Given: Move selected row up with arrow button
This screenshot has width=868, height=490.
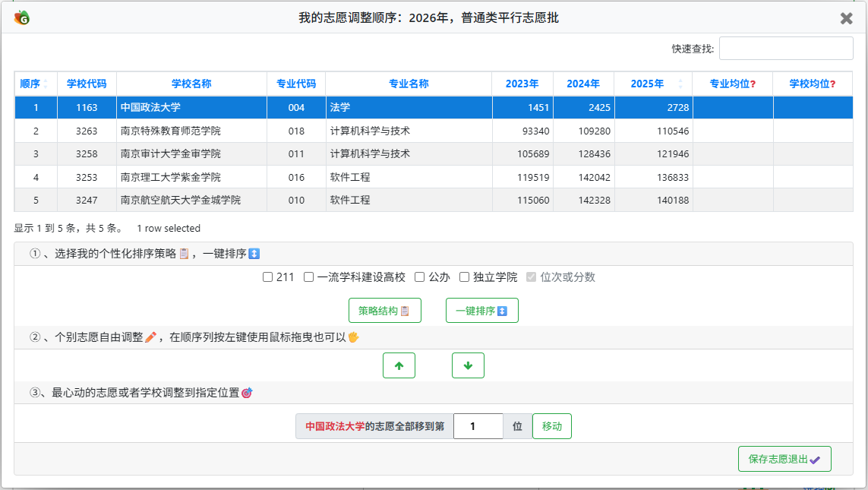Looking at the screenshot, I should [399, 365].
